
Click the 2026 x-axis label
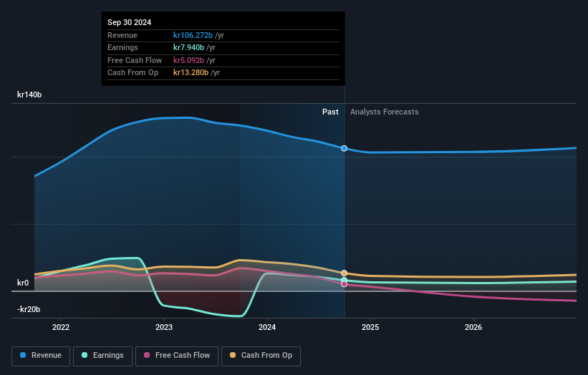coord(473,327)
